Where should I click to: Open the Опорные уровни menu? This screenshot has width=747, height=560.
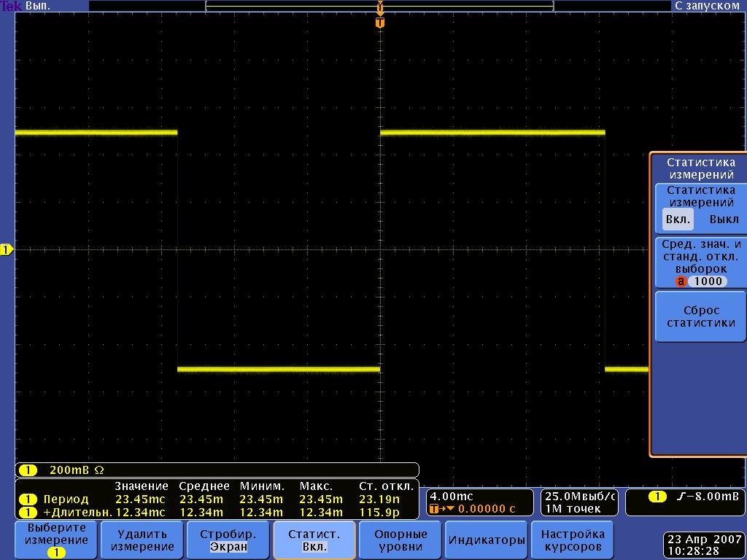400,540
